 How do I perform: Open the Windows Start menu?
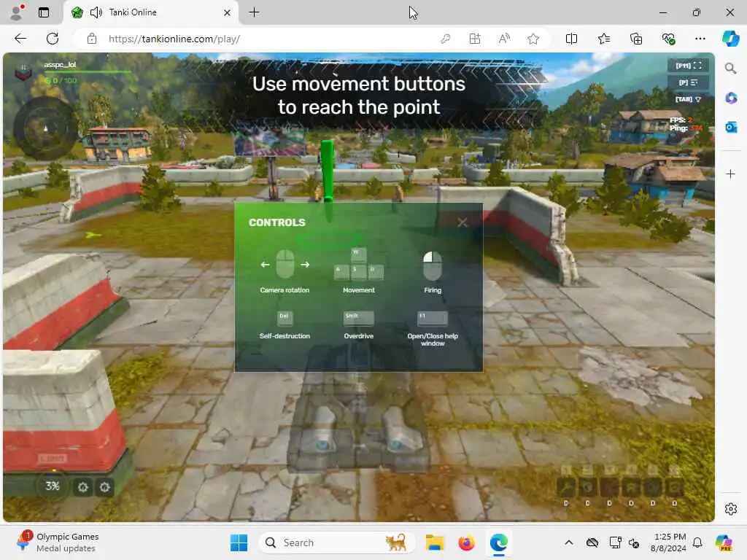click(x=239, y=542)
